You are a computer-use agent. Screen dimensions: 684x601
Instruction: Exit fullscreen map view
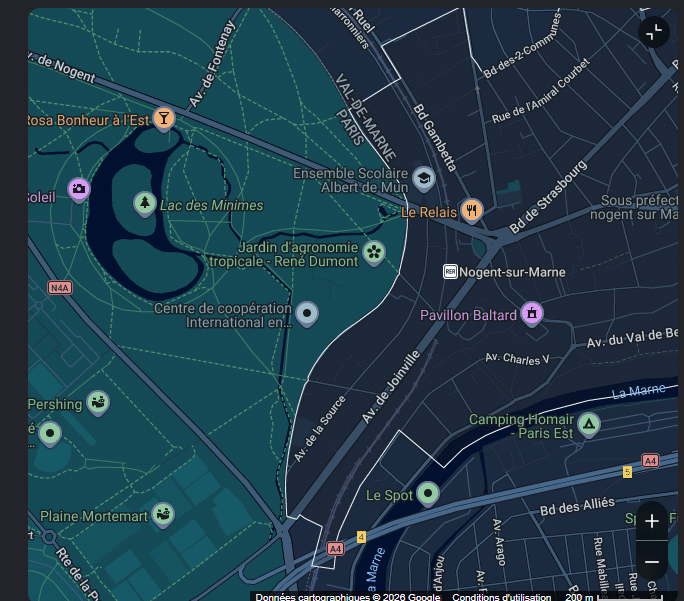(653, 32)
